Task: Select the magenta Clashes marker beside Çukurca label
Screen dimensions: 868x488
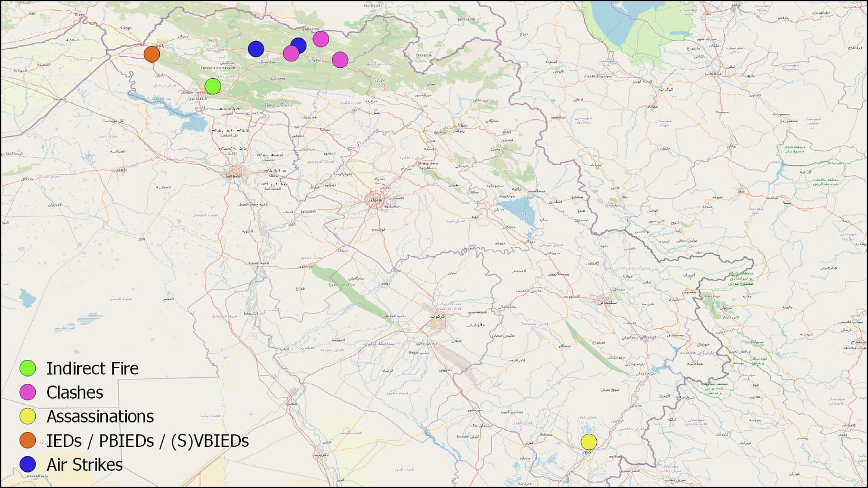Action: [321, 39]
